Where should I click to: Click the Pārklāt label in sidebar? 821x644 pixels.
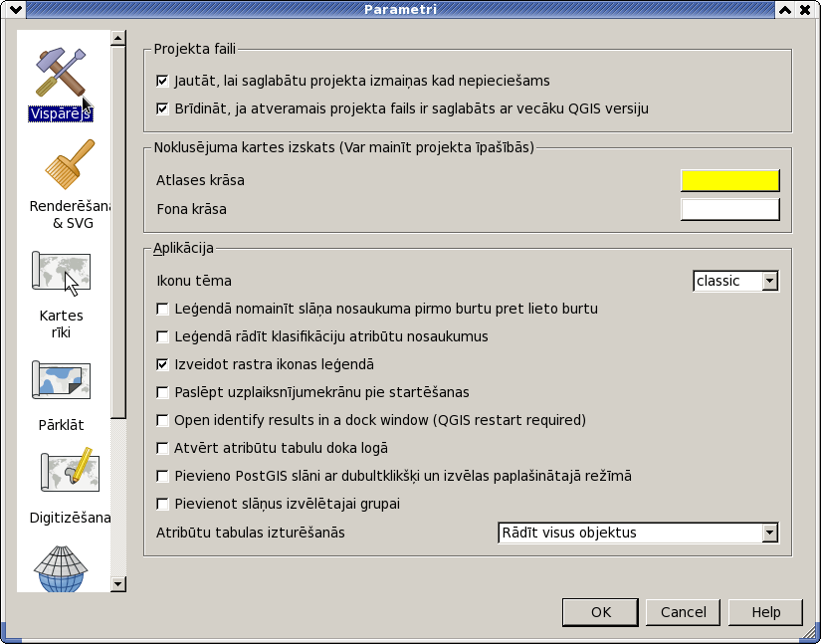(61, 425)
